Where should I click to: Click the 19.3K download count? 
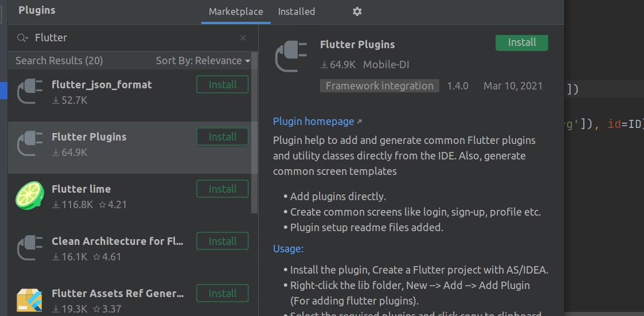click(70, 309)
